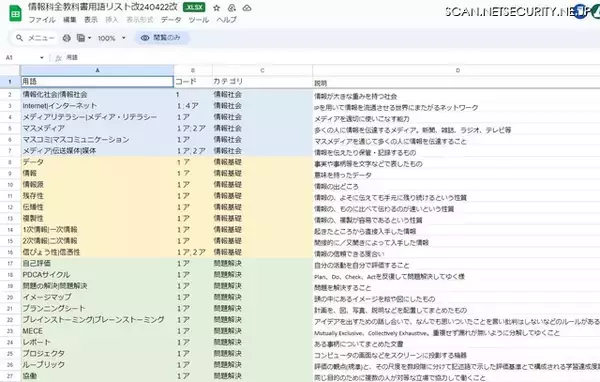Viewport: 600px width, 382px height.
Task: Click the magnifier search menus icon
Action: point(19,38)
